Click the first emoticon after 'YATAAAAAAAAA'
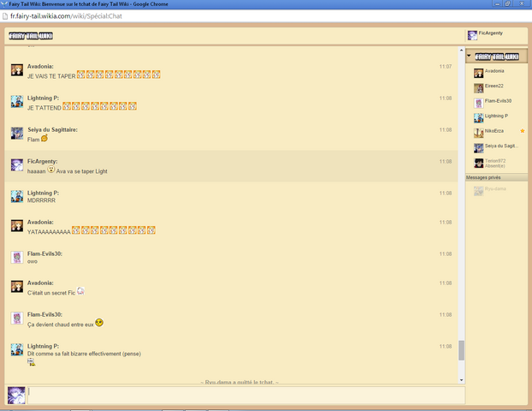 (75, 230)
